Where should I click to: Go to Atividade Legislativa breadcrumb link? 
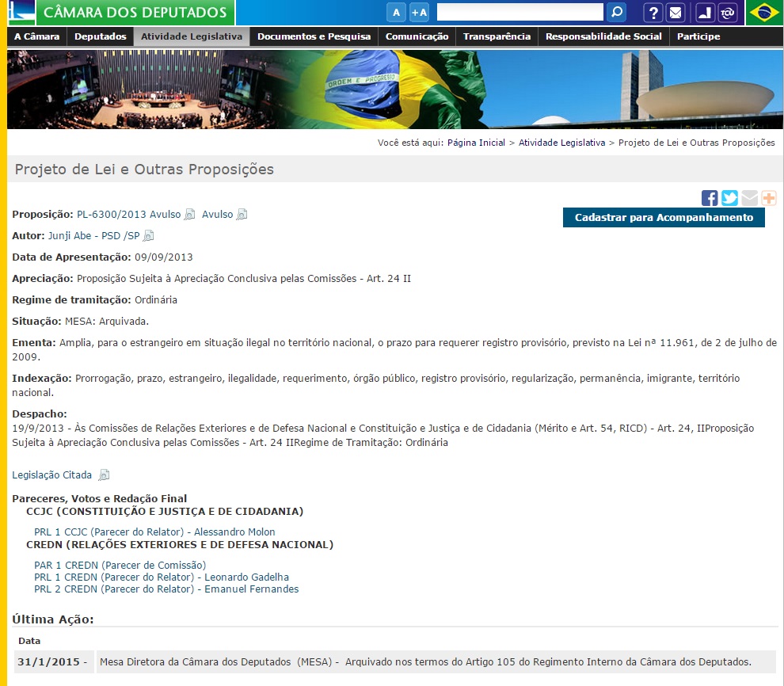coord(561,143)
